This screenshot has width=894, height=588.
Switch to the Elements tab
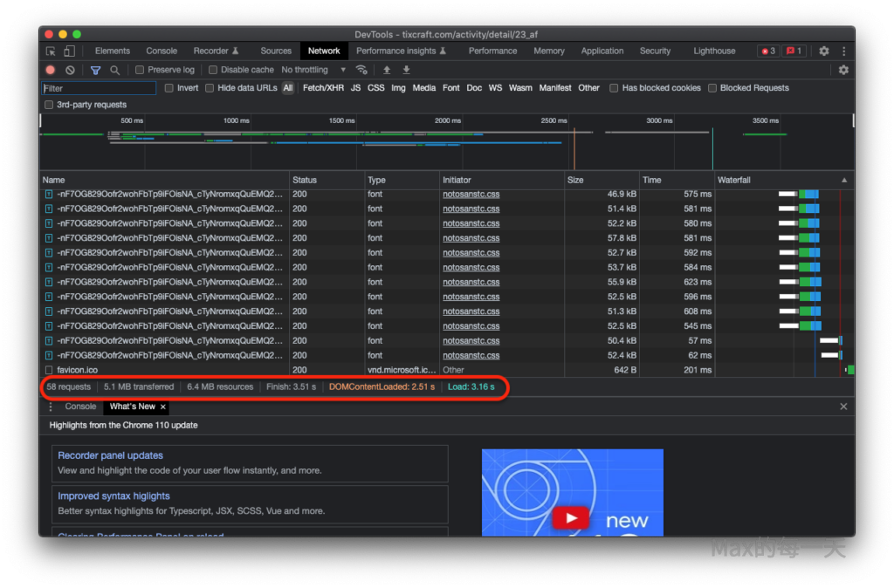[112, 51]
